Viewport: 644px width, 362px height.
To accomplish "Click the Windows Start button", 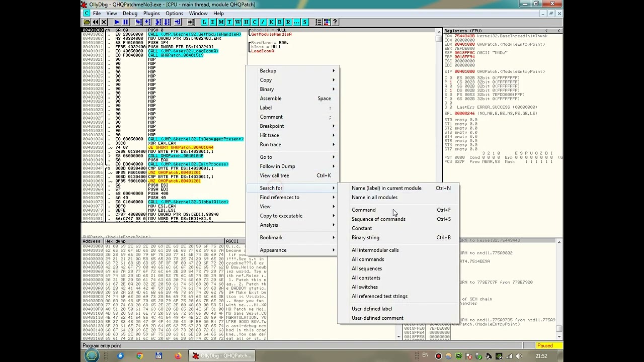I will point(92,355).
